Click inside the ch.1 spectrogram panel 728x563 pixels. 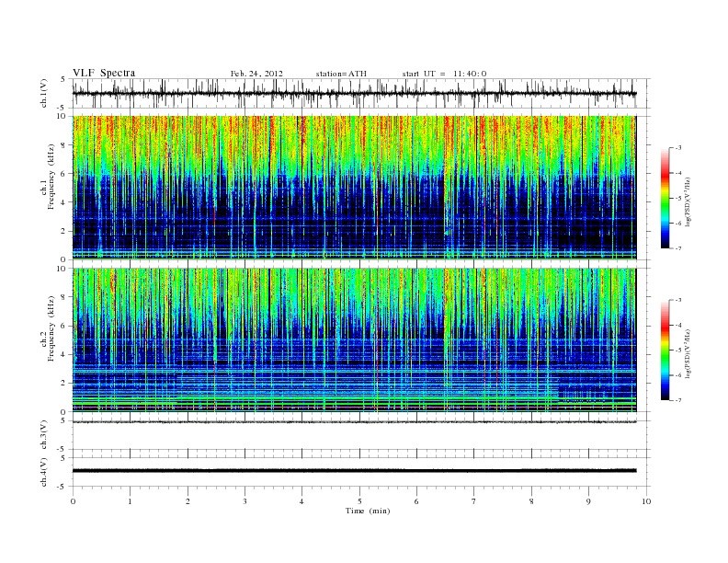(x=354, y=188)
